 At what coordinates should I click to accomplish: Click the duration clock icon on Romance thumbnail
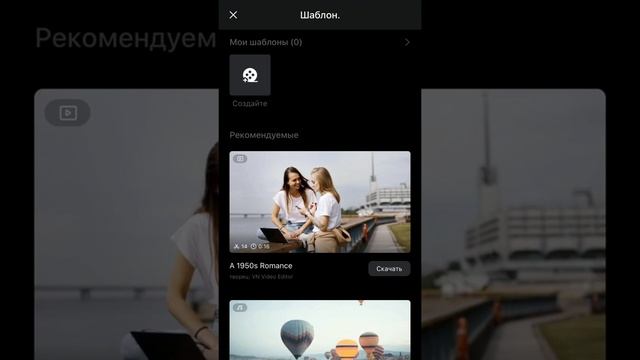coord(253,247)
